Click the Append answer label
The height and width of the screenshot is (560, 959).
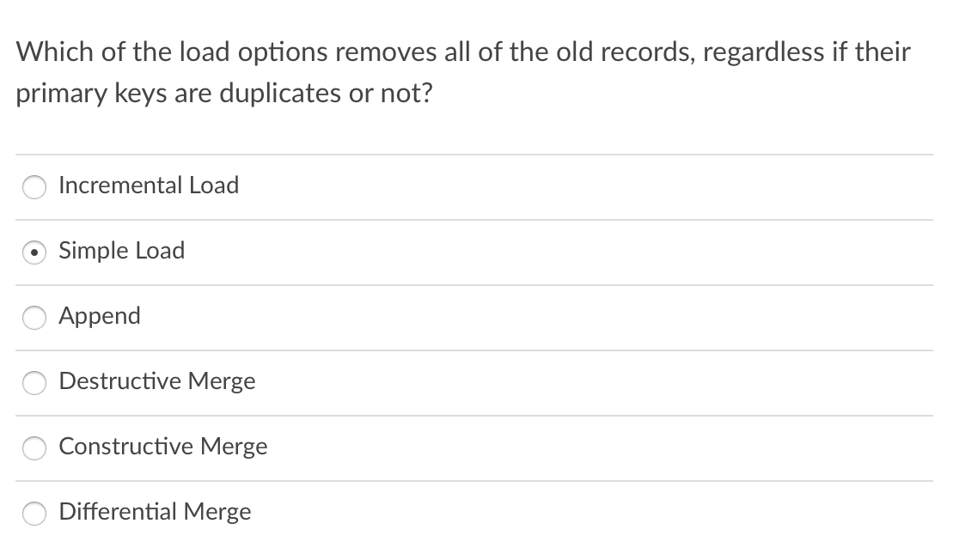coord(99,316)
